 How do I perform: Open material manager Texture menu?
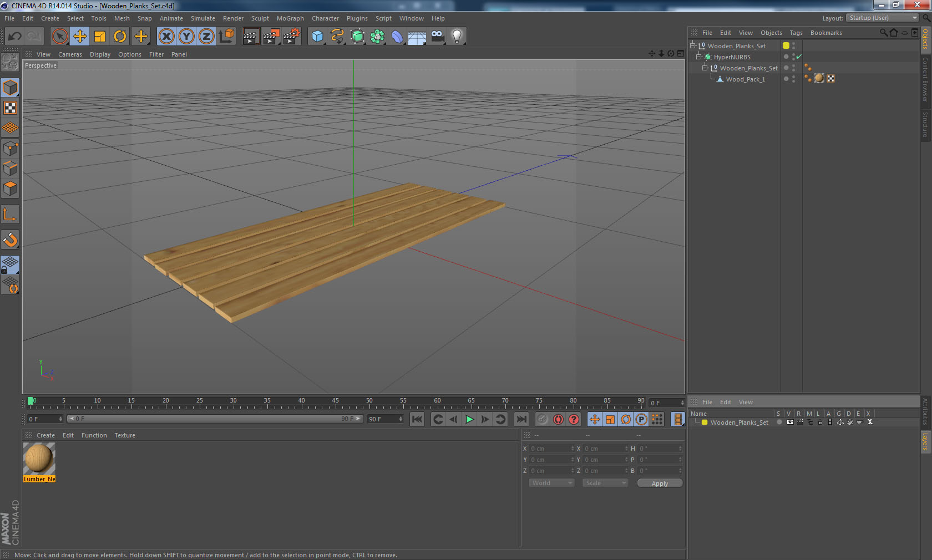[x=125, y=435]
